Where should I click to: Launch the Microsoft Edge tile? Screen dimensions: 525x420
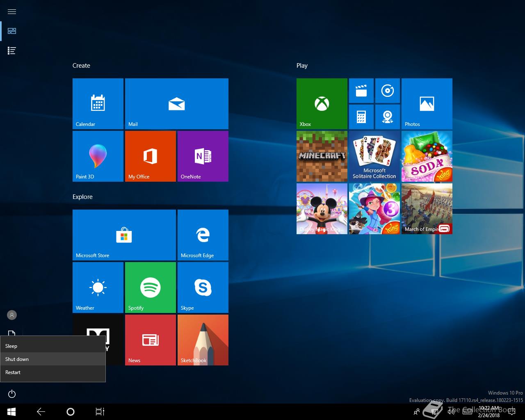pyautogui.click(x=203, y=235)
